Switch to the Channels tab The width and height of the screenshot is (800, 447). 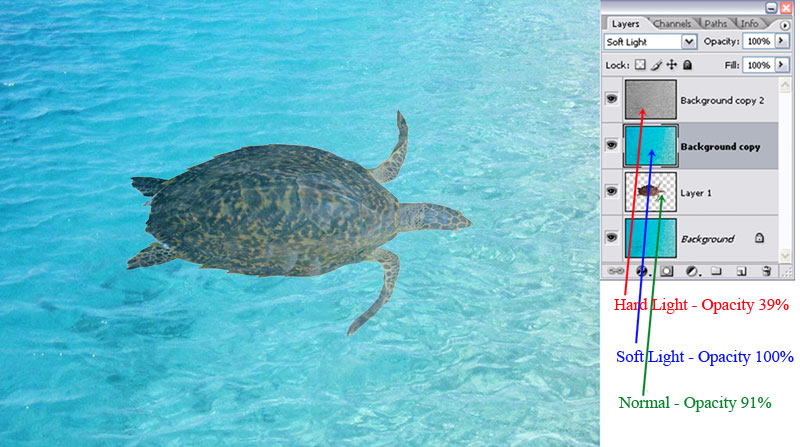pyautogui.click(x=671, y=23)
